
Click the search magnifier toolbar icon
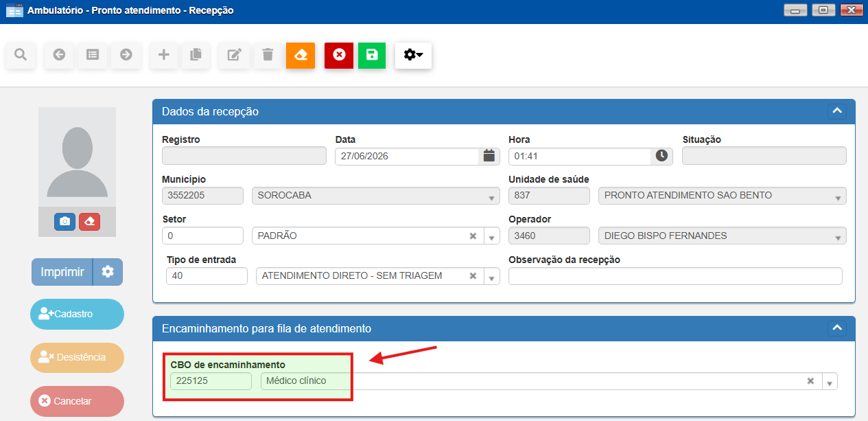coord(21,55)
